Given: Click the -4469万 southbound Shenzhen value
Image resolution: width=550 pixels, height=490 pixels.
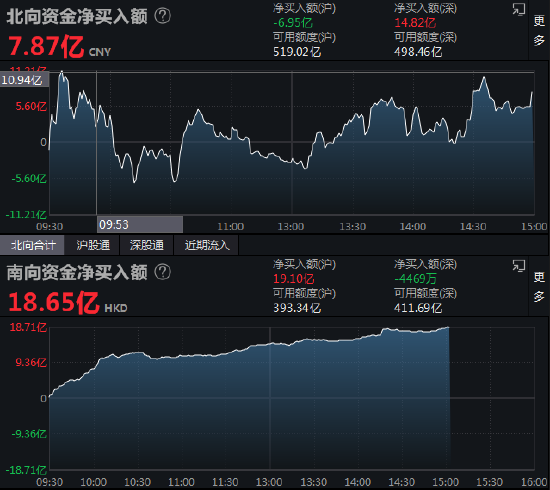Looking at the screenshot, I should (x=415, y=279).
